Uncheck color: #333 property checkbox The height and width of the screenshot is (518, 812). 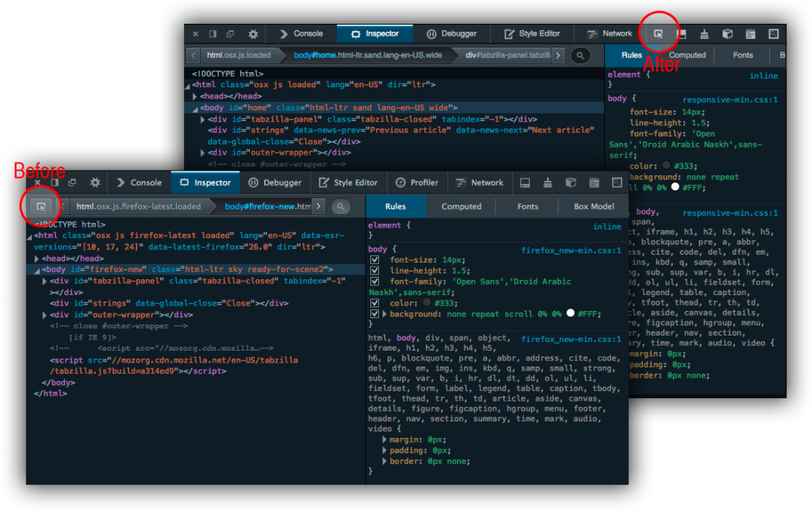[374, 304]
